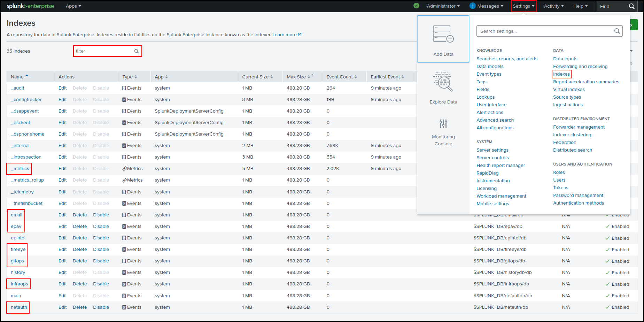Click the filter box magnifier icon
This screenshot has width=644, height=322.
point(136,51)
